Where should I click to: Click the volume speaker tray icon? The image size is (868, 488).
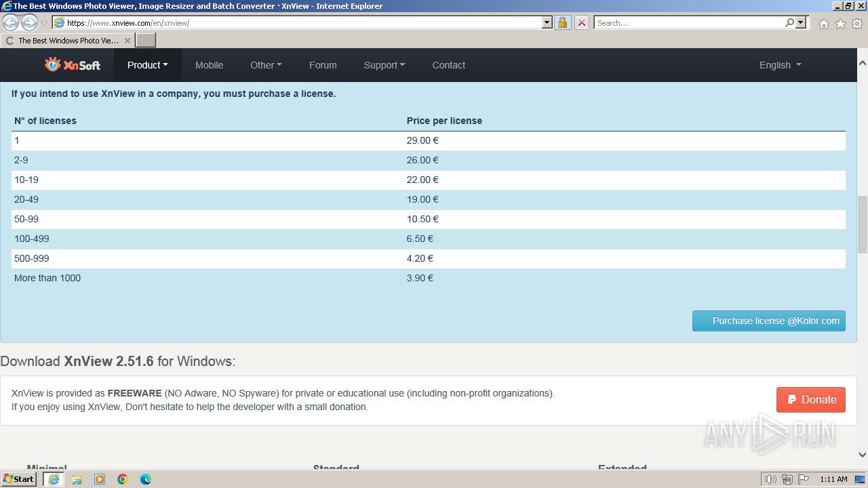click(x=770, y=479)
